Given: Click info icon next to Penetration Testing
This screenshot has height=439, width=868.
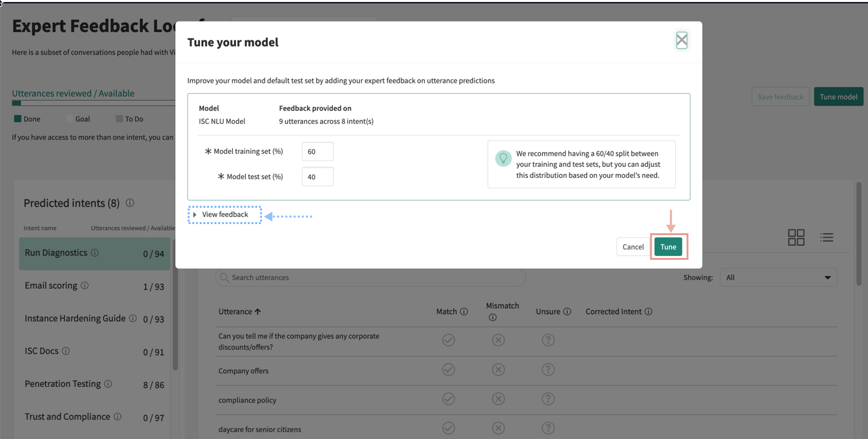Looking at the screenshot, I should [108, 384].
